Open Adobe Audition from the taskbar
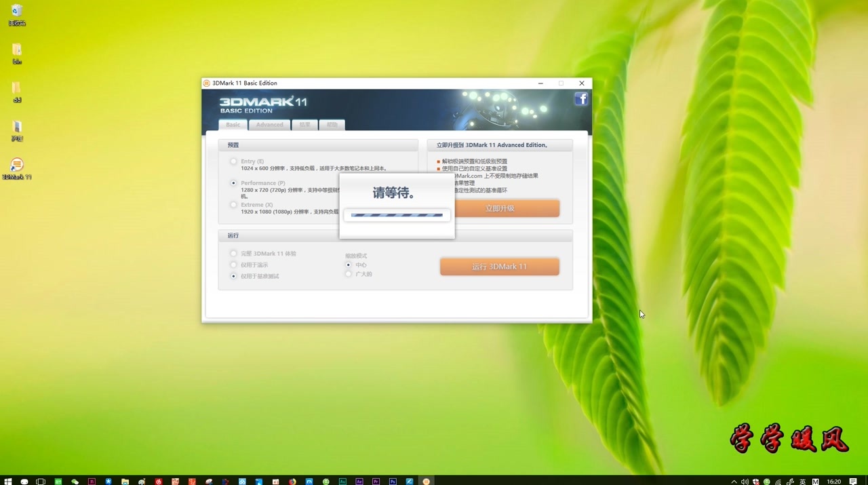868x485 pixels. click(x=342, y=482)
